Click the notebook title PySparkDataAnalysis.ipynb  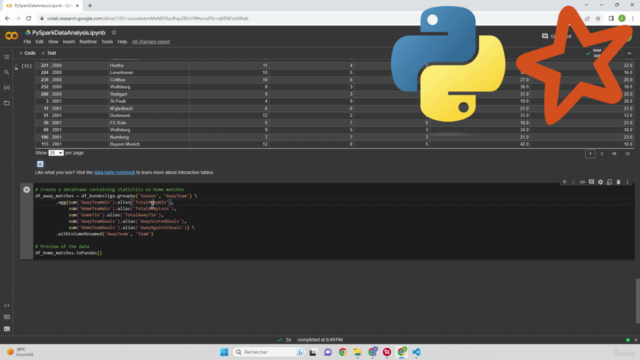[69, 33]
